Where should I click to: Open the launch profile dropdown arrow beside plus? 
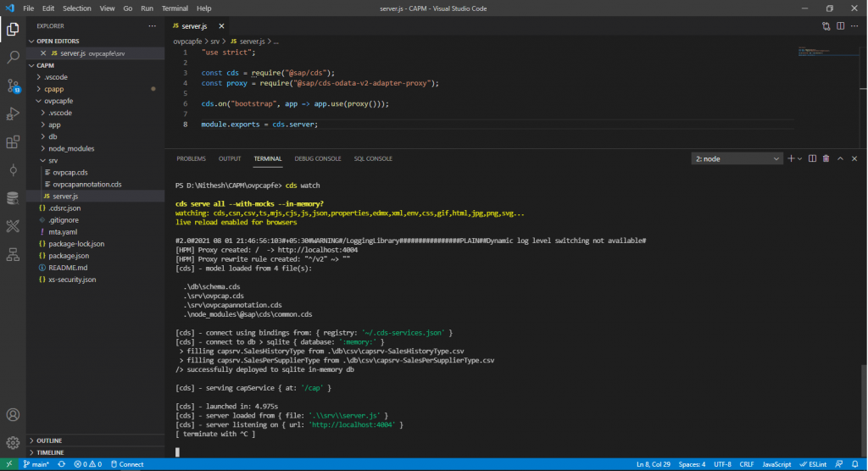click(799, 159)
